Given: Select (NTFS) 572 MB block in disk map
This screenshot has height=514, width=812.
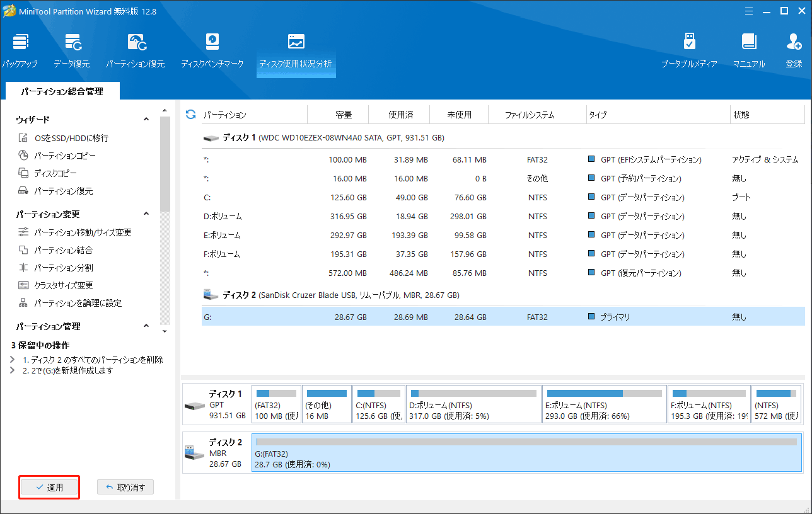Looking at the screenshot, I should click(777, 404).
